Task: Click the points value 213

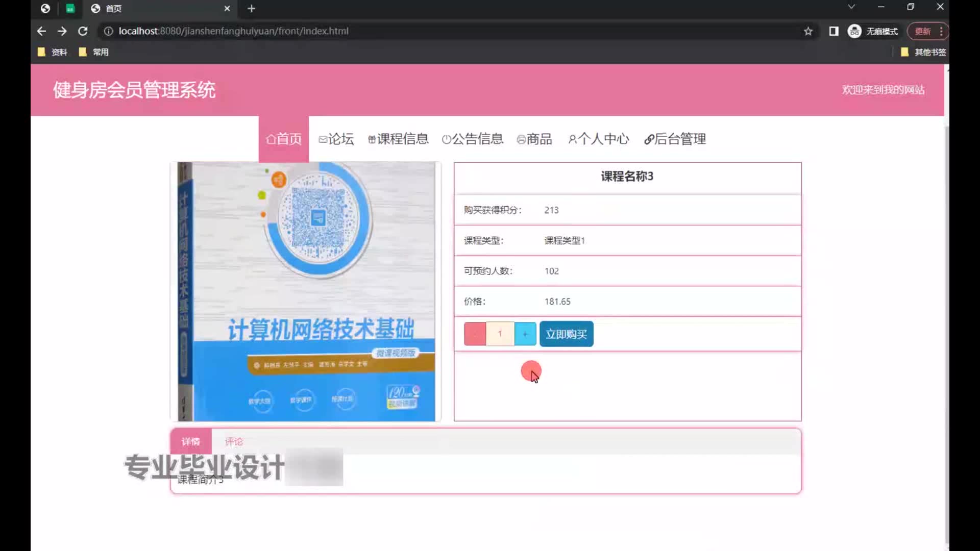Action: (551, 210)
